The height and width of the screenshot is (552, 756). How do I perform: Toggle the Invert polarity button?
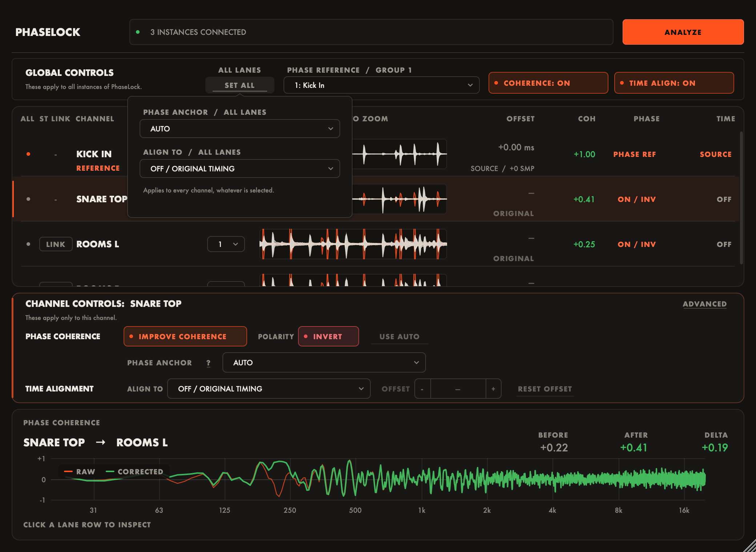coord(329,336)
